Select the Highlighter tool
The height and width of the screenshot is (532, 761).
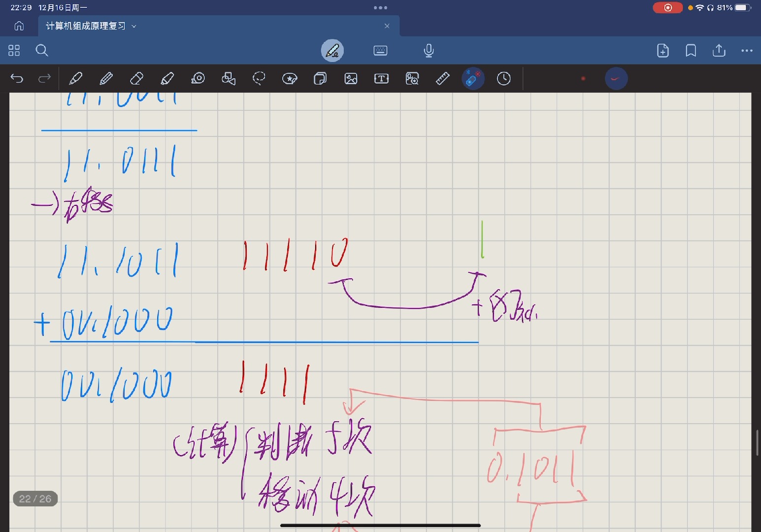pos(167,78)
